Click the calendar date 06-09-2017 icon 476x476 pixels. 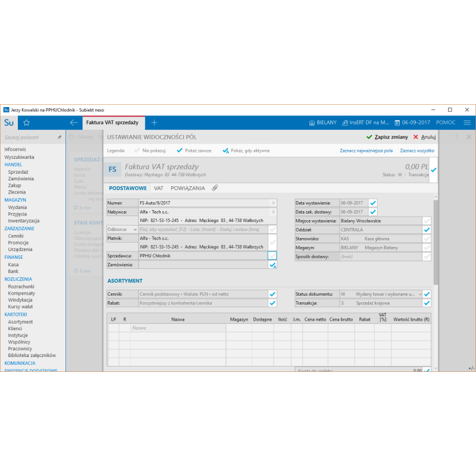(x=397, y=123)
